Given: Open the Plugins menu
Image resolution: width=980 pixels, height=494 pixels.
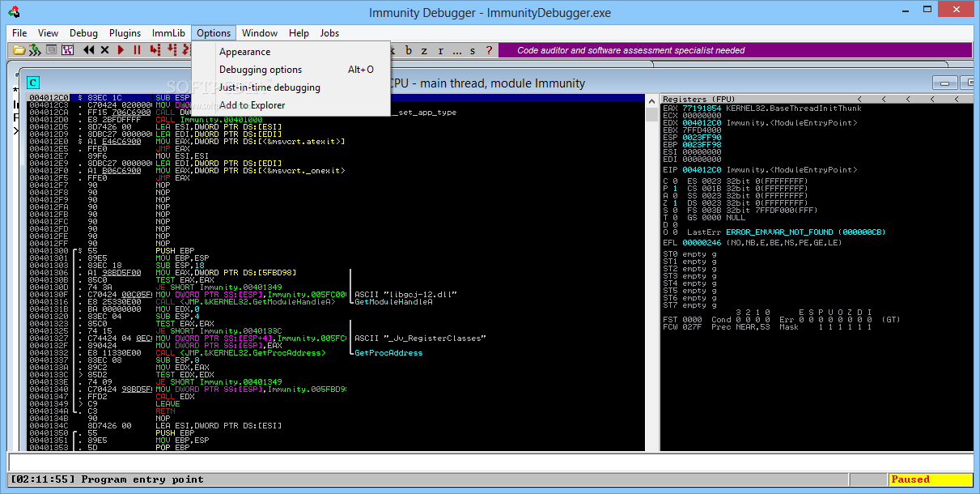Looking at the screenshot, I should 125,33.
